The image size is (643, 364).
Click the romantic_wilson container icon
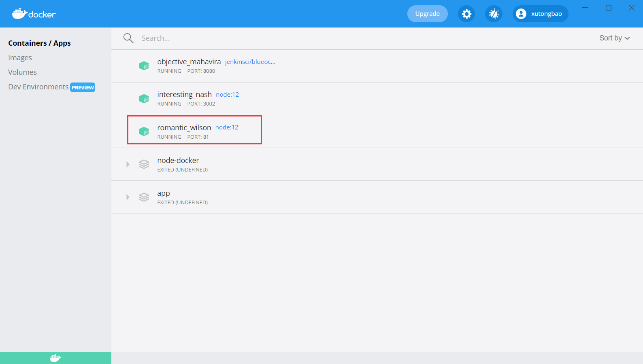(x=144, y=131)
